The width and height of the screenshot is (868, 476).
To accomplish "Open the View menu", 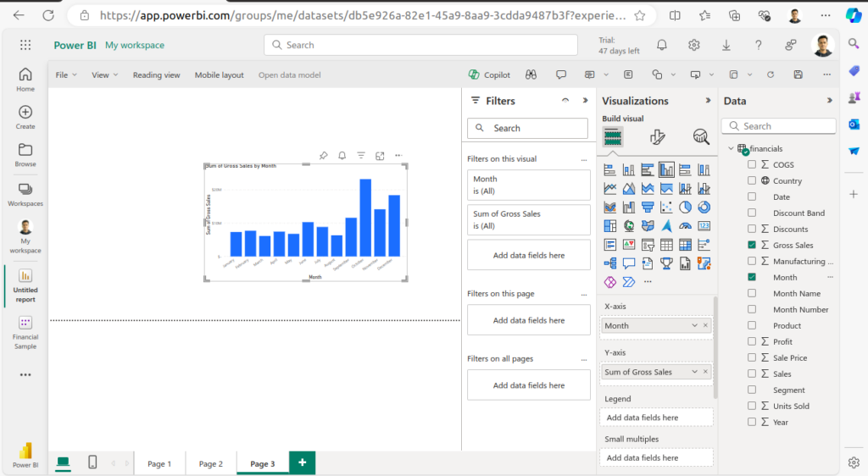I will click(x=105, y=75).
